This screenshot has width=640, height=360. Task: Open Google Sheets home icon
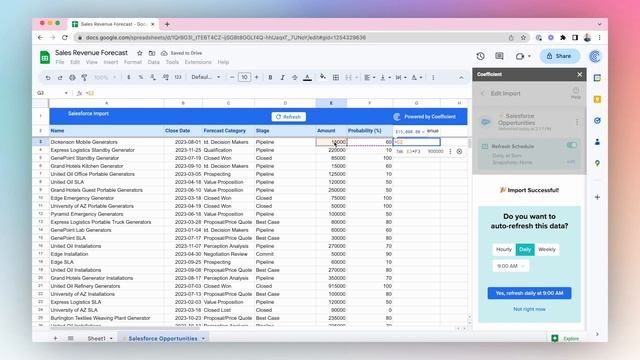45,57
